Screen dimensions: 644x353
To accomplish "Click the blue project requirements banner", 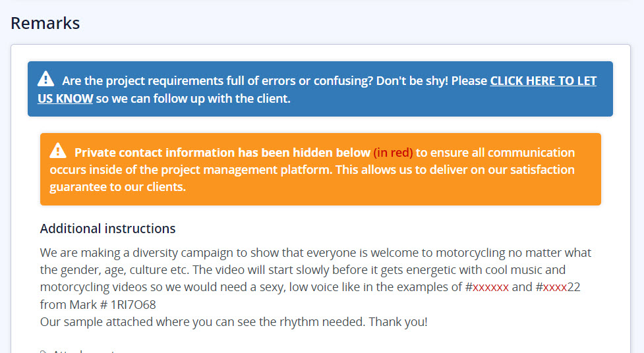I will coord(320,105).
